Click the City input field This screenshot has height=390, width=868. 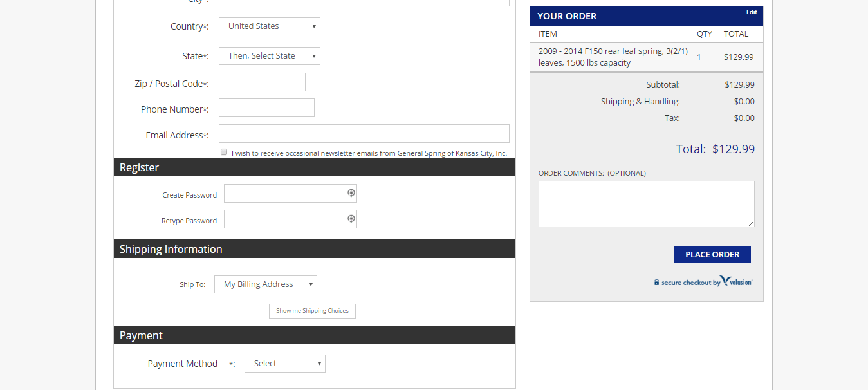[x=364, y=3]
